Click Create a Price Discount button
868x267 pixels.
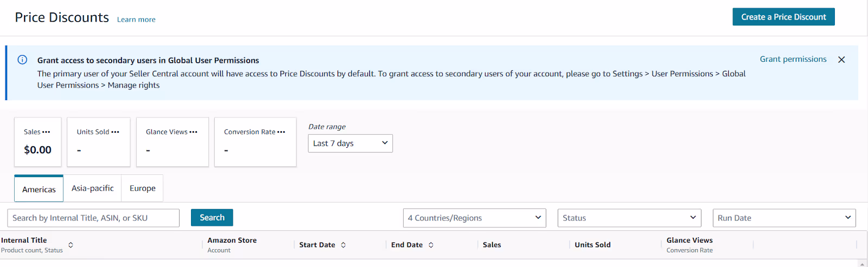click(783, 17)
